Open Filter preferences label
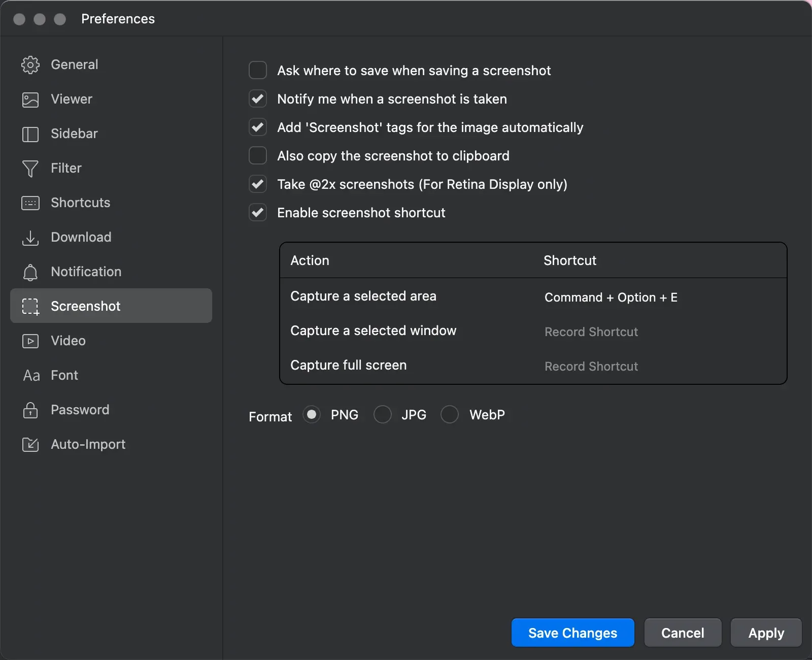This screenshot has width=812, height=660. click(x=66, y=168)
